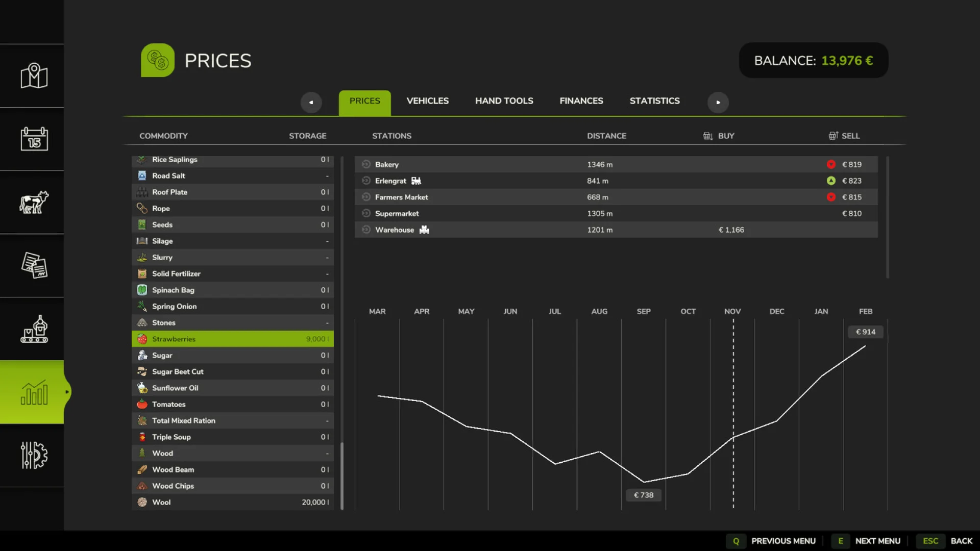Click the bottom settings icon in the sidebar

(32, 456)
